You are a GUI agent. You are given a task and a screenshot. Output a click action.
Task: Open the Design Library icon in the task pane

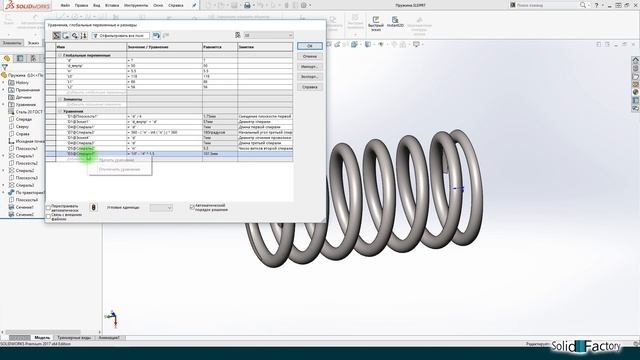click(x=636, y=68)
